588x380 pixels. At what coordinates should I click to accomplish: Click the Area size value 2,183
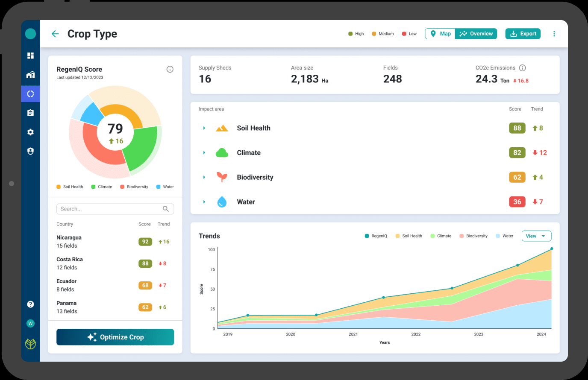coord(305,79)
